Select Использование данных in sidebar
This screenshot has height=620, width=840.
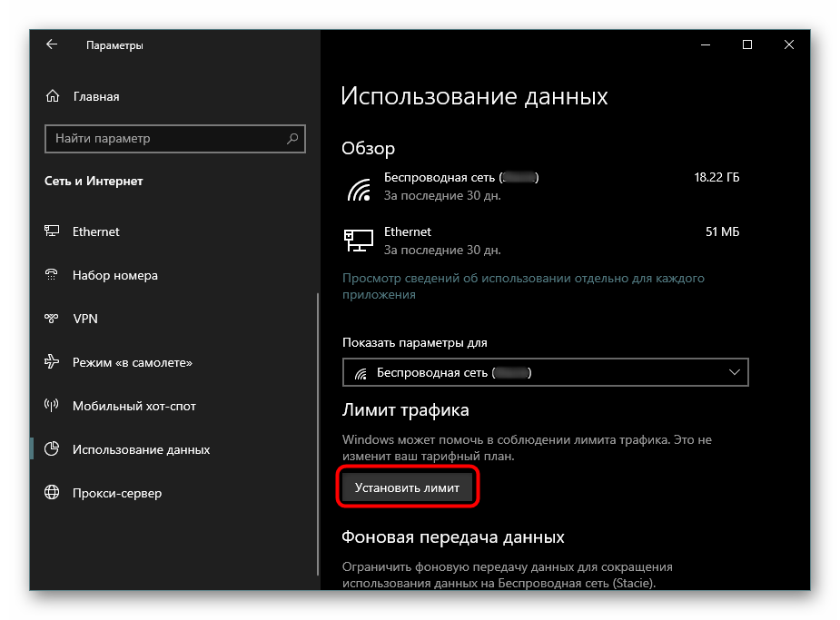point(141,449)
